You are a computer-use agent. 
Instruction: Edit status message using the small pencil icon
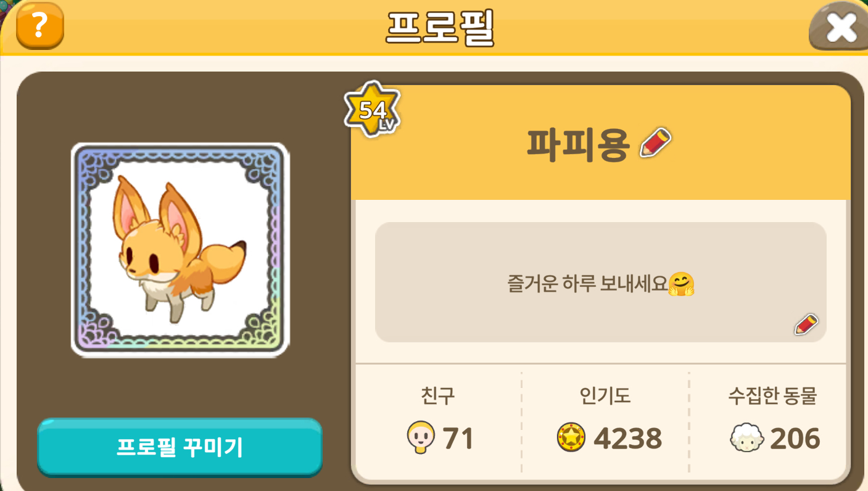coord(806,324)
